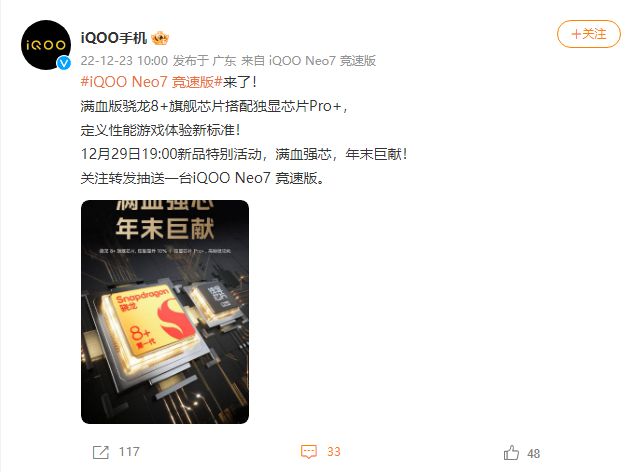Click the 22-12-23 10:00 timestamp
641x472 pixels.
(x=124, y=60)
